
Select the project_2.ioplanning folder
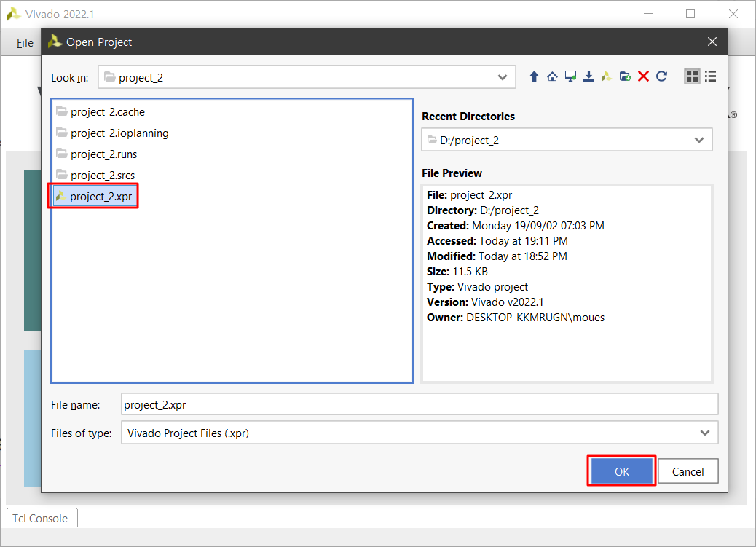point(119,133)
